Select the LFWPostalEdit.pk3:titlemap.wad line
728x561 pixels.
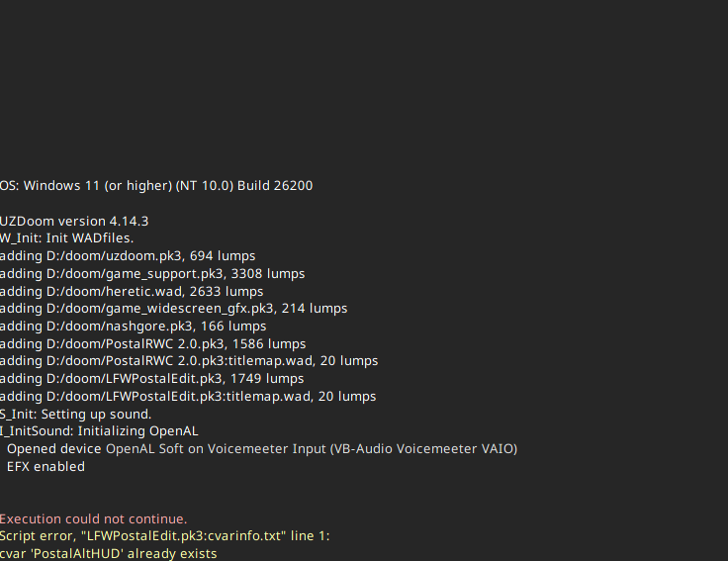coord(188,396)
